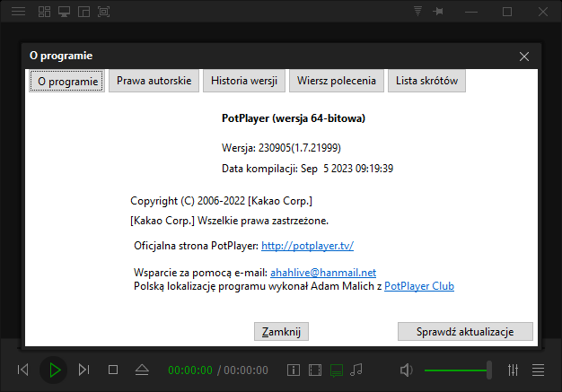
Task: Start playback with the green play button
Action: tap(54, 370)
